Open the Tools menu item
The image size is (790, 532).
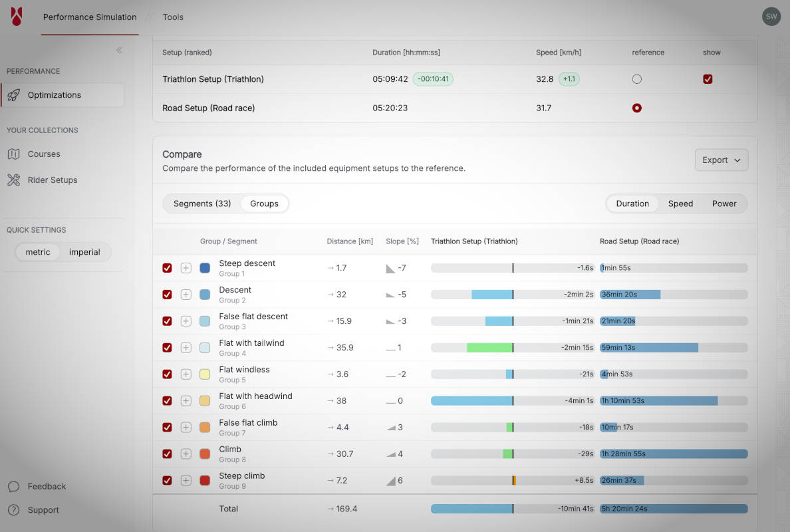click(x=173, y=17)
